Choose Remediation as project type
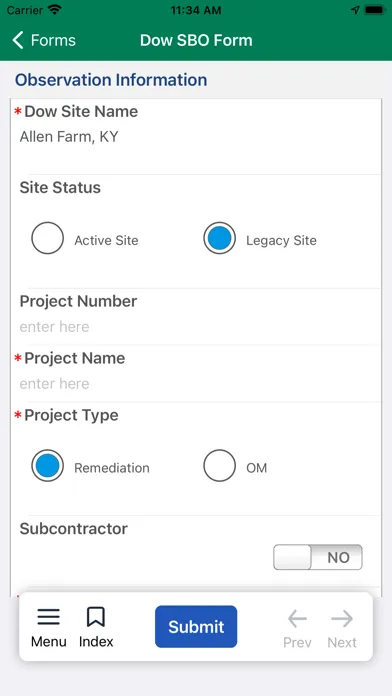Viewport: 392px width, 696px height. click(x=48, y=466)
